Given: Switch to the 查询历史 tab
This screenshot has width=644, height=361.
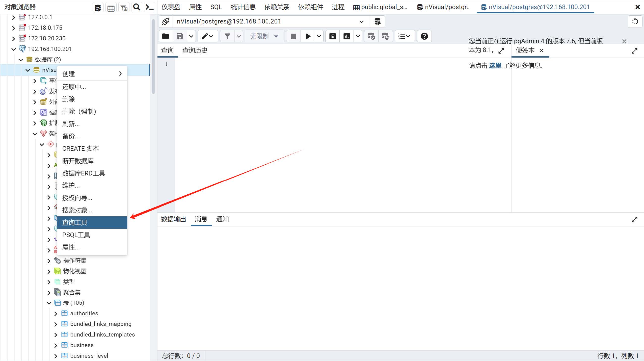Looking at the screenshot, I should pos(195,50).
